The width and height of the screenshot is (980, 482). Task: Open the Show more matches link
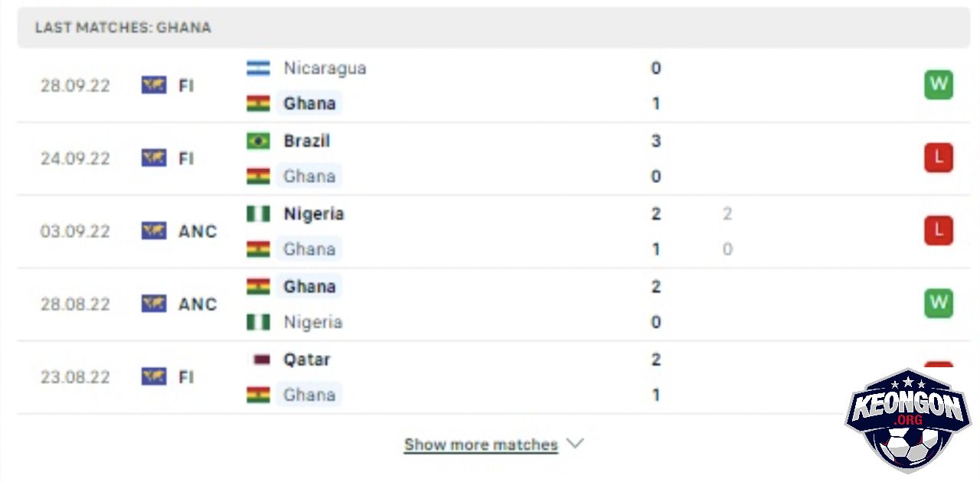point(481,445)
